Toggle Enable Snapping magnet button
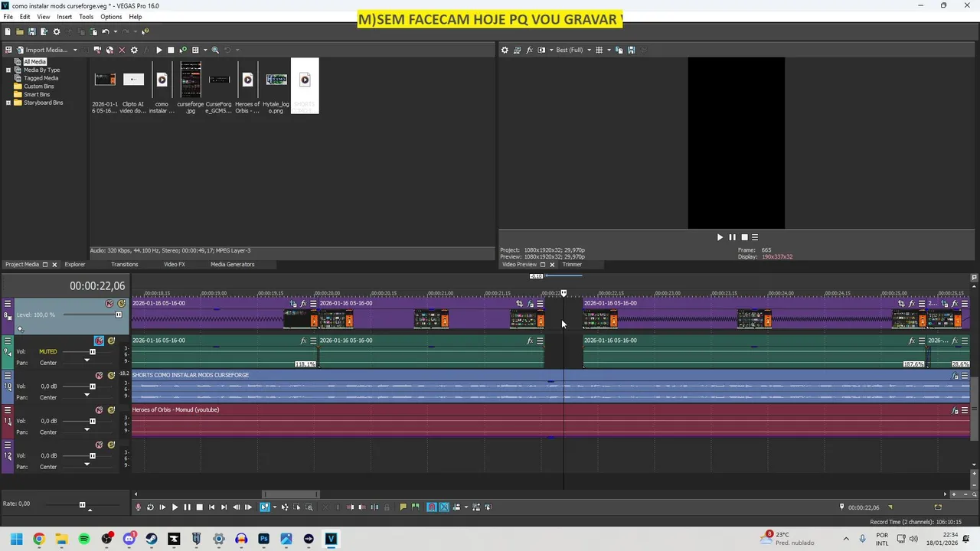The width and height of the screenshot is (980, 551). [432, 507]
